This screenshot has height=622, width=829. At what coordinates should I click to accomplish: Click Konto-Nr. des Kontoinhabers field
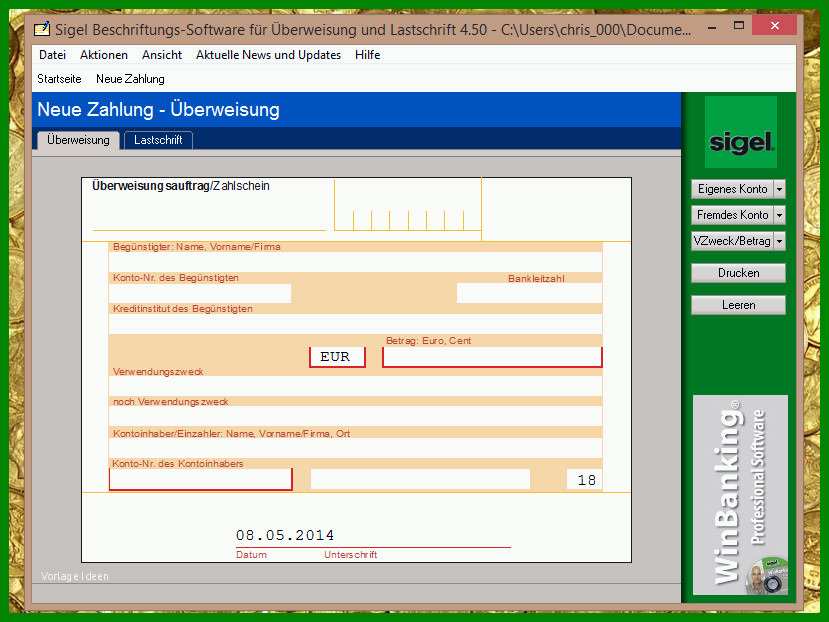[x=200, y=479]
